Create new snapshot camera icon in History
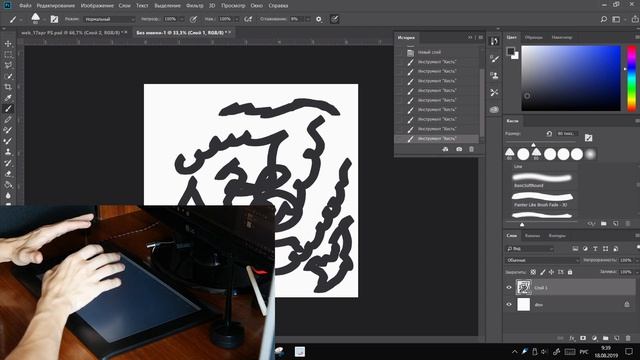Viewport: 640px width, 360px height. click(x=459, y=149)
